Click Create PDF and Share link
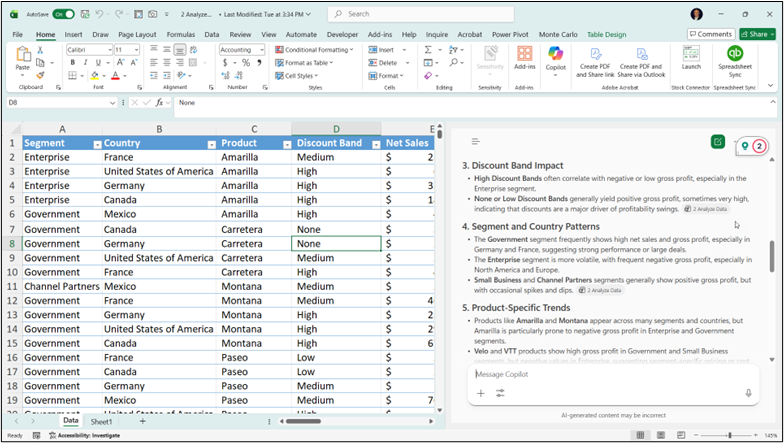 tap(595, 61)
